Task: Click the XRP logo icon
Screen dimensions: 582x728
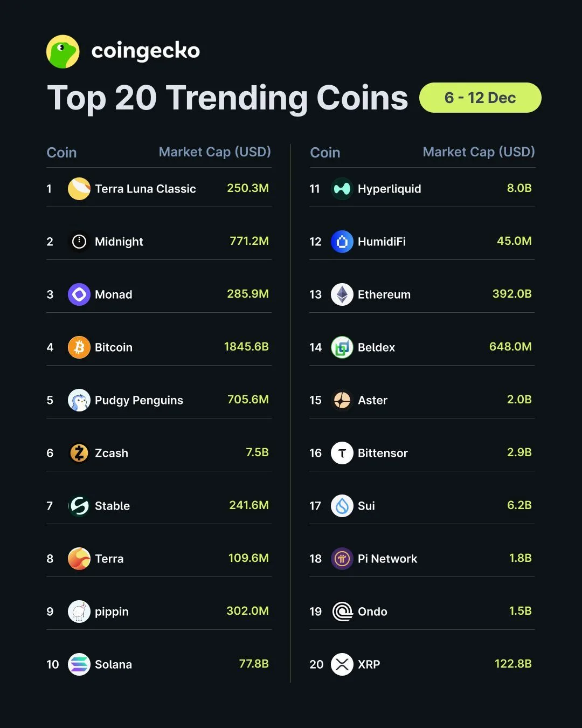Action: point(342,664)
